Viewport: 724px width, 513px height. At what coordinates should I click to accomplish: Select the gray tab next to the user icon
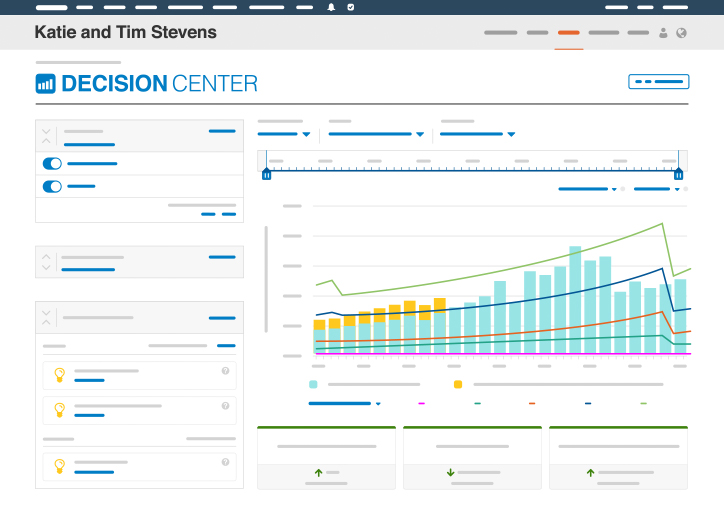pyautogui.click(x=638, y=33)
